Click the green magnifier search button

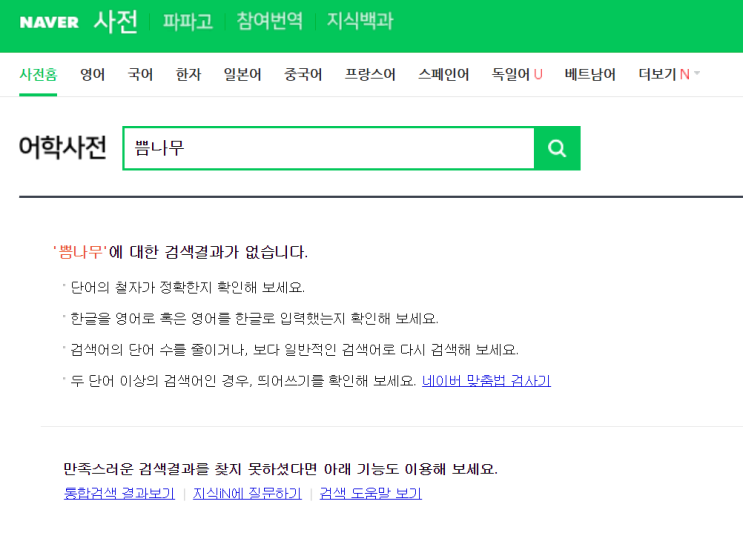click(x=557, y=148)
